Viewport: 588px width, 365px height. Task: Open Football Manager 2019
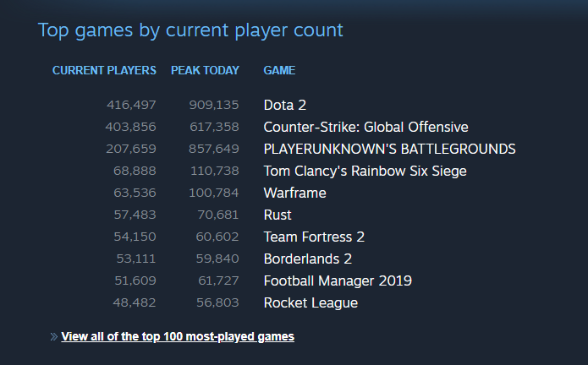coord(338,281)
